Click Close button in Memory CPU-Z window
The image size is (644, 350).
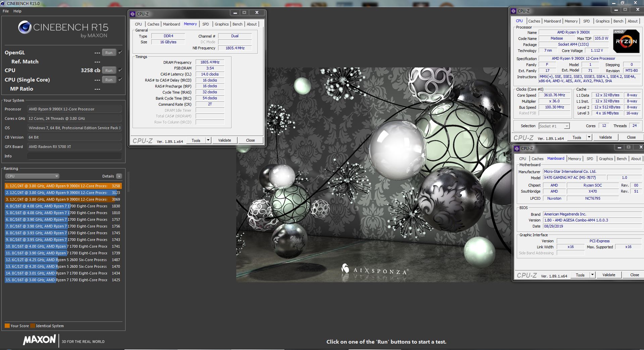click(250, 140)
